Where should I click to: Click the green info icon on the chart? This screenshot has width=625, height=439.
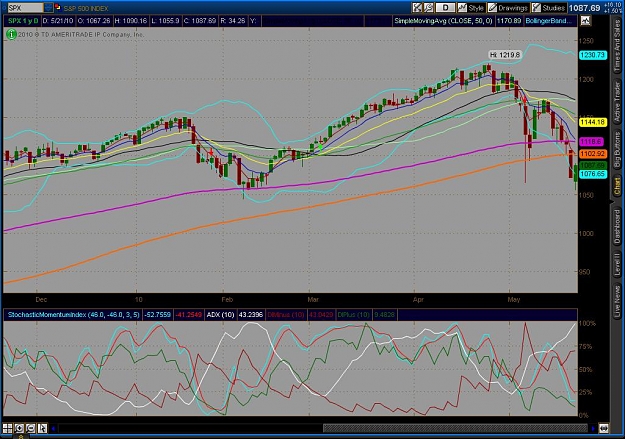(x=11, y=34)
